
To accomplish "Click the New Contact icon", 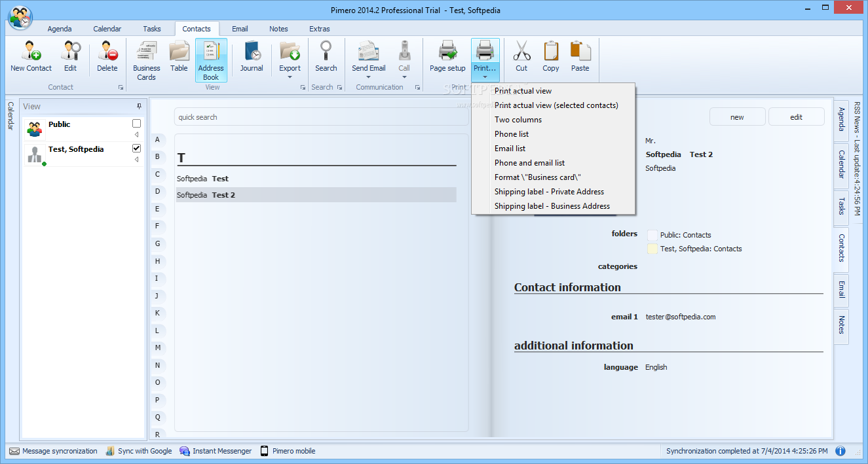I will [x=31, y=51].
